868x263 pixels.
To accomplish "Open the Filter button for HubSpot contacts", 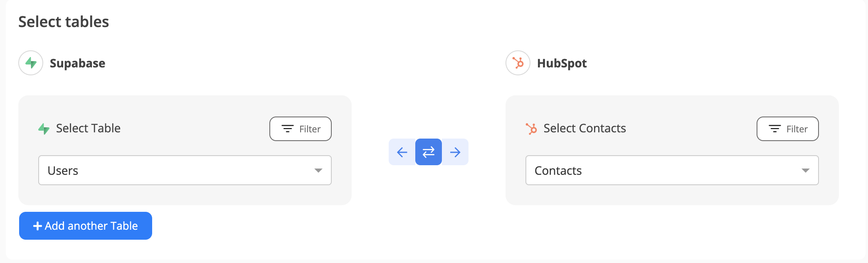I will [x=787, y=129].
